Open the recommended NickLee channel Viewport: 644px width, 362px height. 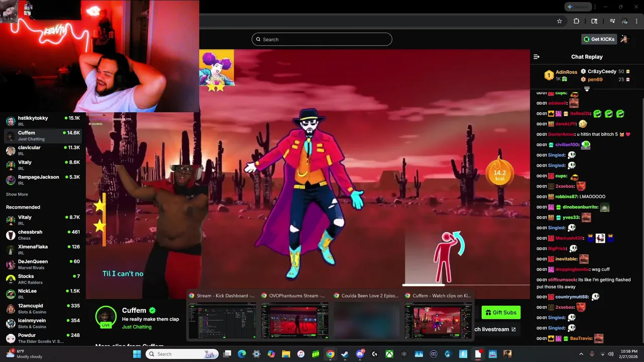pyautogui.click(x=43, y=294)
